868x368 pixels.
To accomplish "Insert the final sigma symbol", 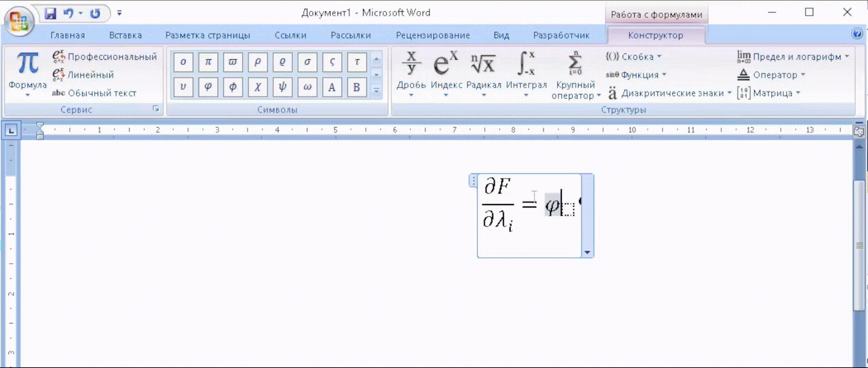I will (332, 63).
